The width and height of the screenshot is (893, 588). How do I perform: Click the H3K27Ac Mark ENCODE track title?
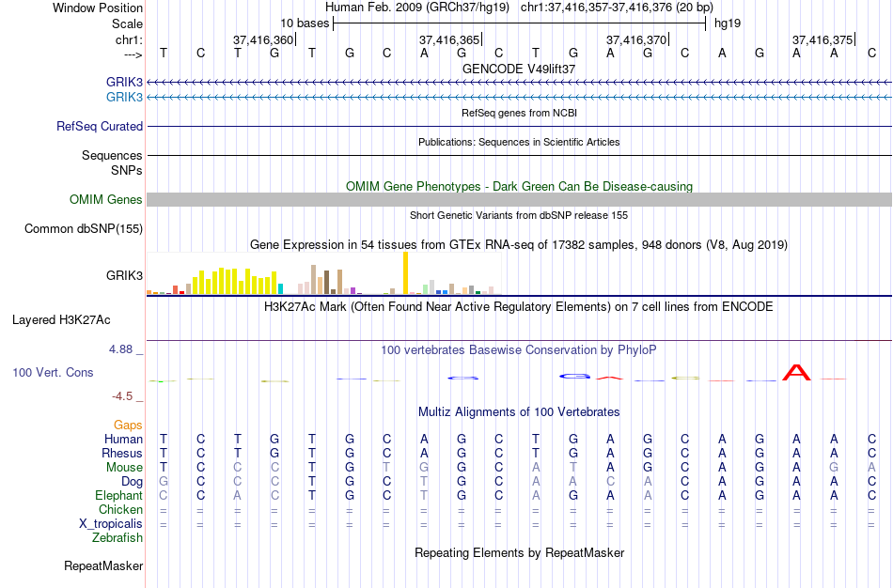(519, 307)
